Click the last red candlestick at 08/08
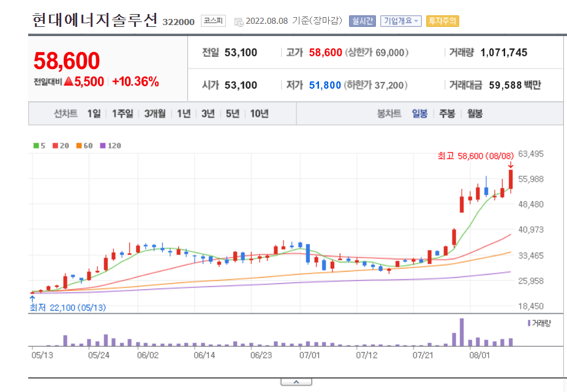This screenshot has width=567, height=392. (x=511, y=180)
